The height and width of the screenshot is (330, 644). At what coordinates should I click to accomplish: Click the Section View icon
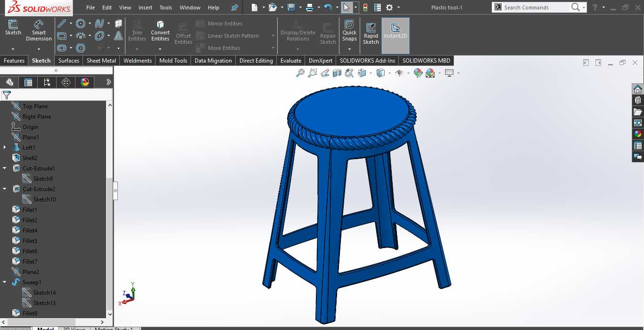337,73
